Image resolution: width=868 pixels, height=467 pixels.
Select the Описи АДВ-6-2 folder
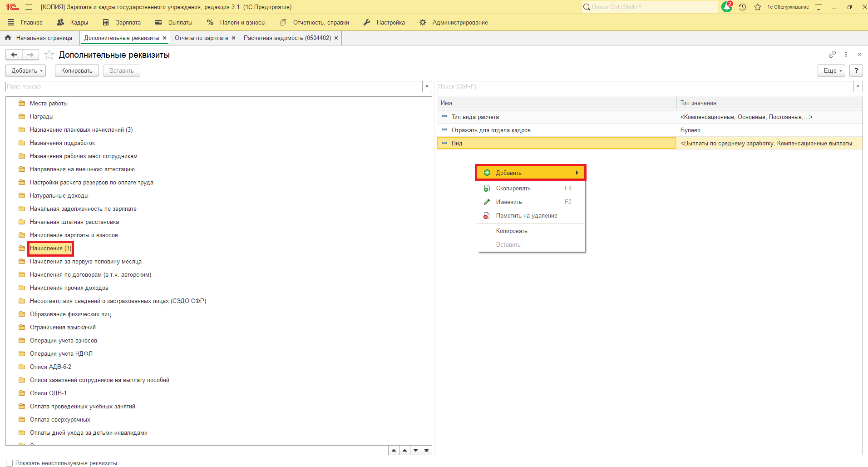coord(50,367)
